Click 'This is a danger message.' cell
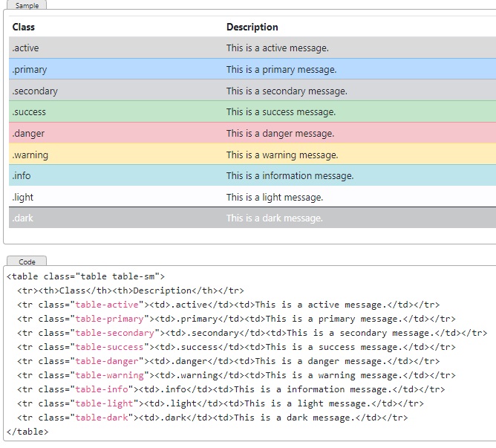The height and width of the screenshot is (448, 496). tap(280, 134)
